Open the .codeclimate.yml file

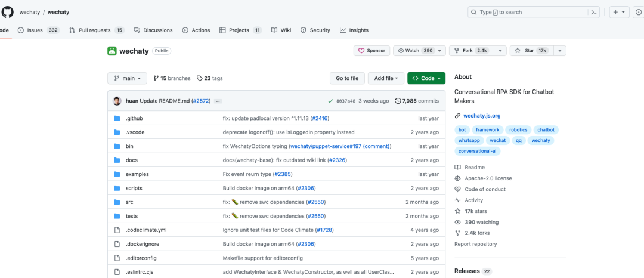(x=146, y=230)
